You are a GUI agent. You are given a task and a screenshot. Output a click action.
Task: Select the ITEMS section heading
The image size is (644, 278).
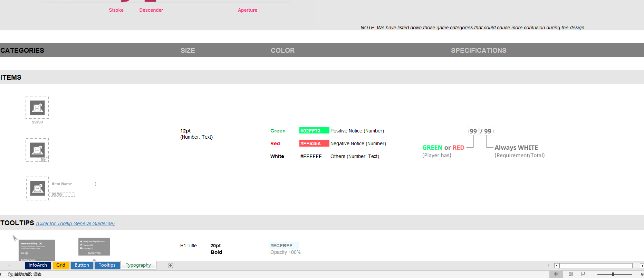click(x=11, y=77)
